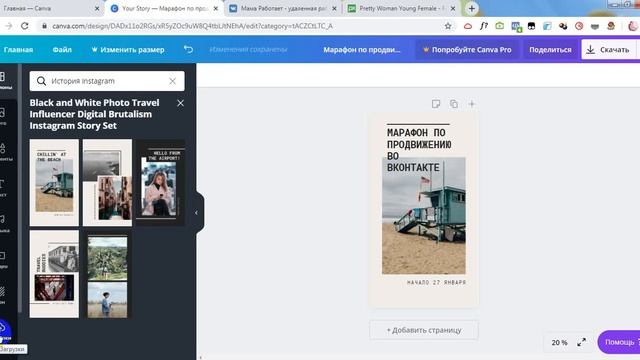640x360 pixels.
Task: Duplicate the current page
Action: [x=454, y=104]
